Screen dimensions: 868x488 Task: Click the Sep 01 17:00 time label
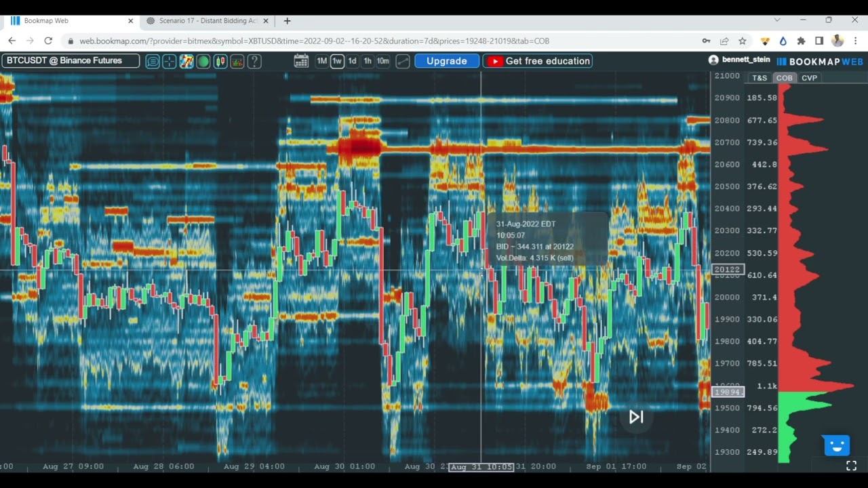(616, 467)
